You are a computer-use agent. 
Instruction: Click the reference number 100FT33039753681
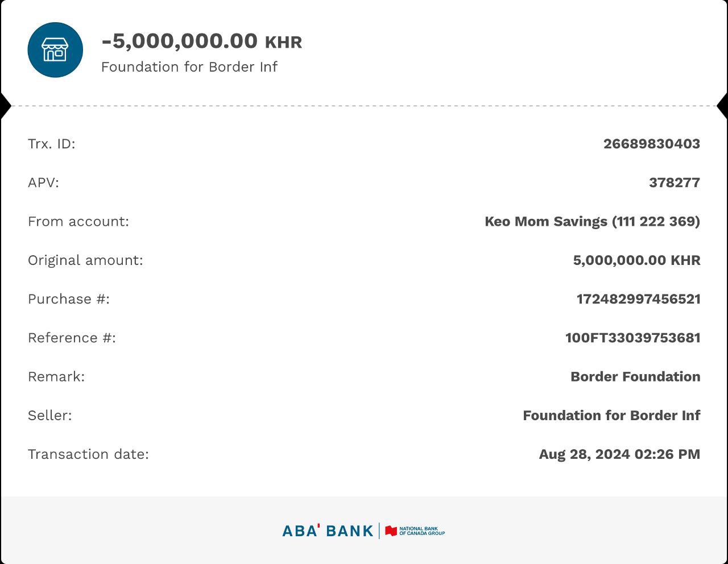632,338
